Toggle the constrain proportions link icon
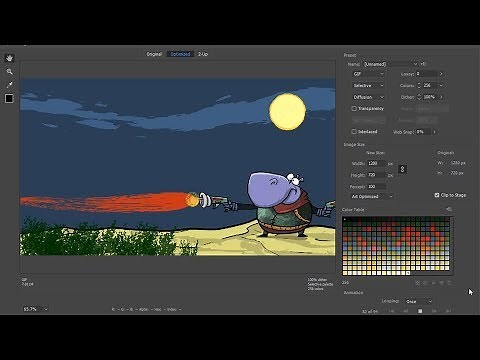 [402, 169]
